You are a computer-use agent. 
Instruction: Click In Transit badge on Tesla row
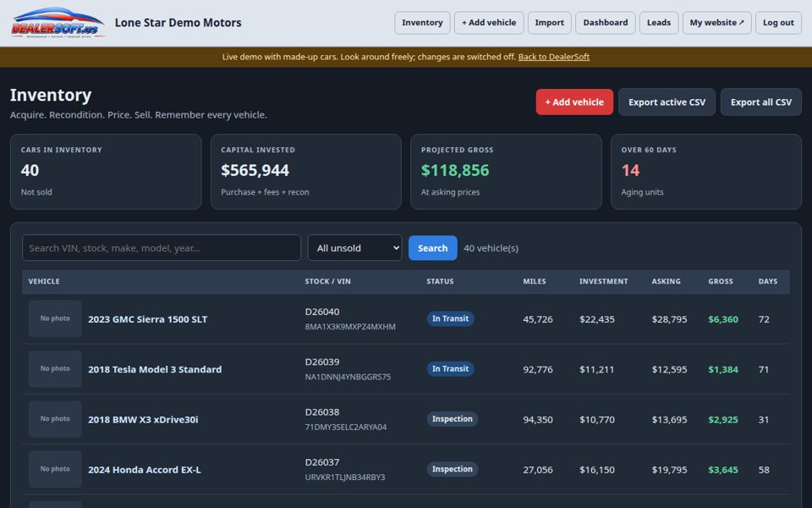point(450,369)
